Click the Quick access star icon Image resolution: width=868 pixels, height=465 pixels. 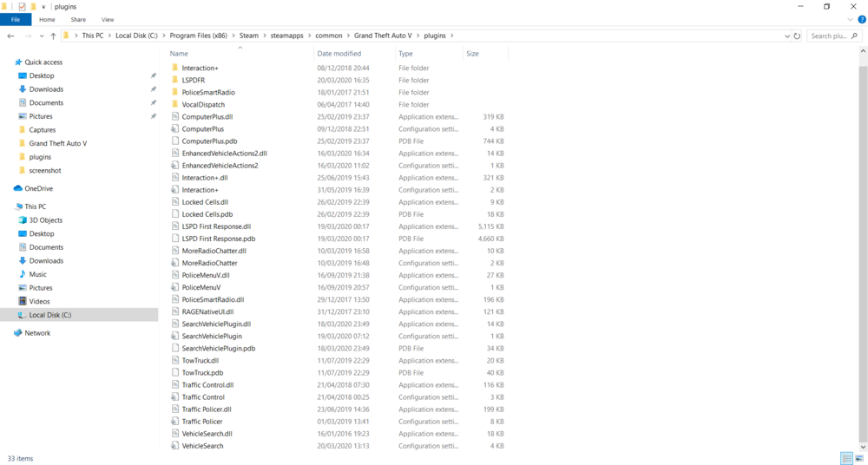coord(18,62)
